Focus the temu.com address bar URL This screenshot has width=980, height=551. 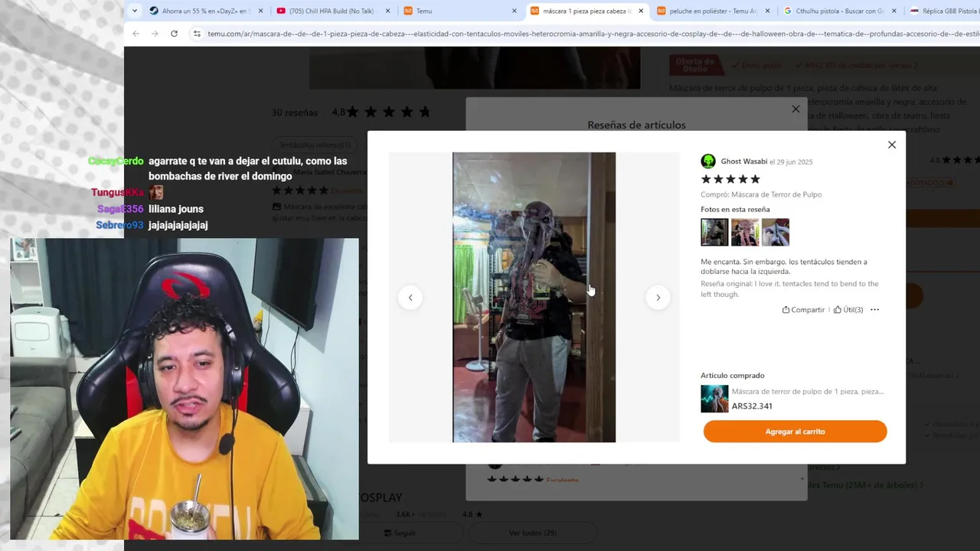tap(592, 34)
